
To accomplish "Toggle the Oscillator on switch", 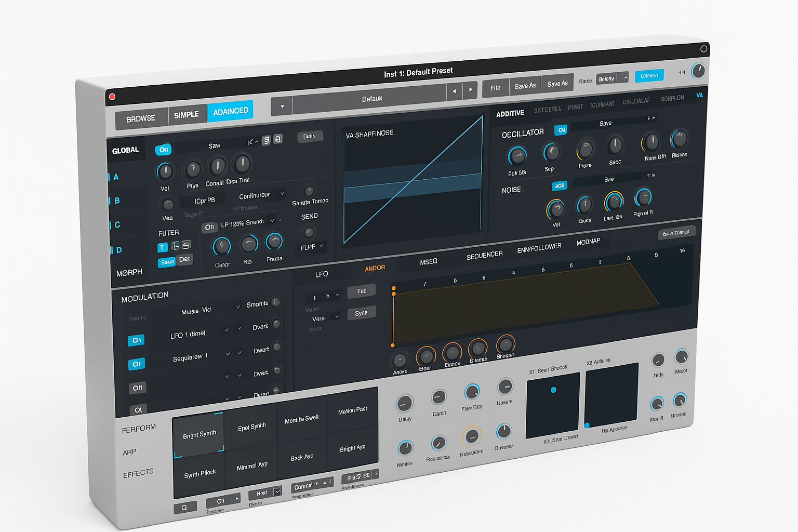I will tap(561, 130).
